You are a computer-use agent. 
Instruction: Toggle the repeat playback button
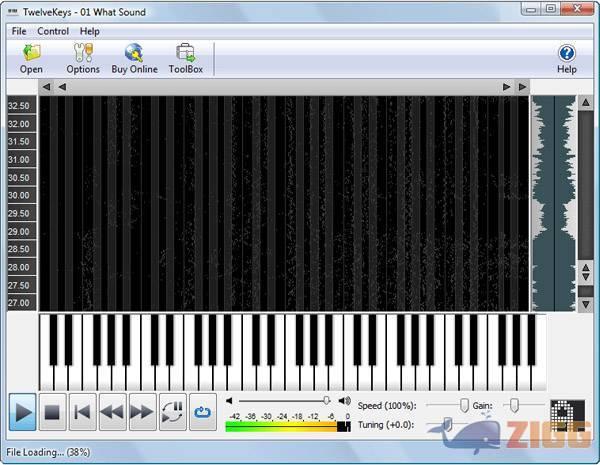pyautogui.click(x=172, y=412)
